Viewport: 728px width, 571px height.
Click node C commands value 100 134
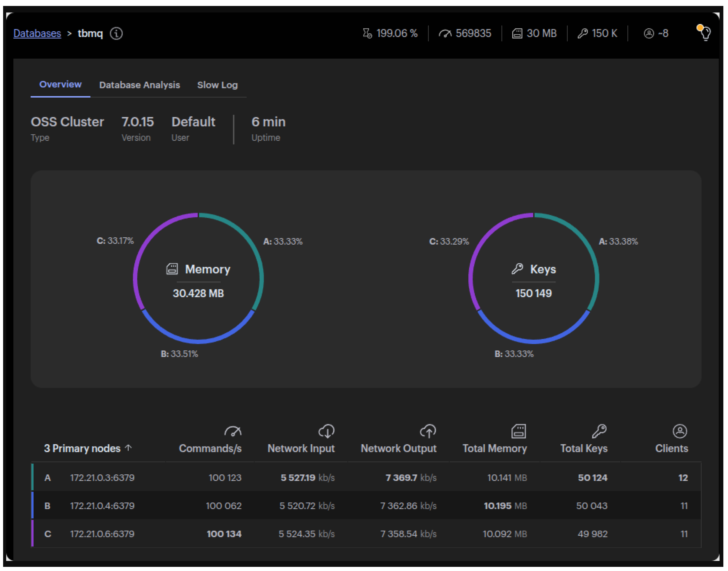[x=224, y=533]
